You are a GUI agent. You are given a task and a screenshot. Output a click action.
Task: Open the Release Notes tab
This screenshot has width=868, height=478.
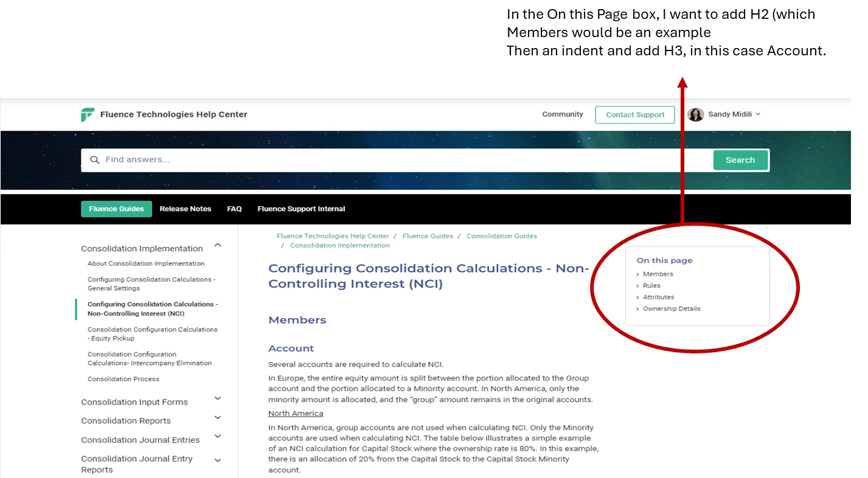[186, 209]
